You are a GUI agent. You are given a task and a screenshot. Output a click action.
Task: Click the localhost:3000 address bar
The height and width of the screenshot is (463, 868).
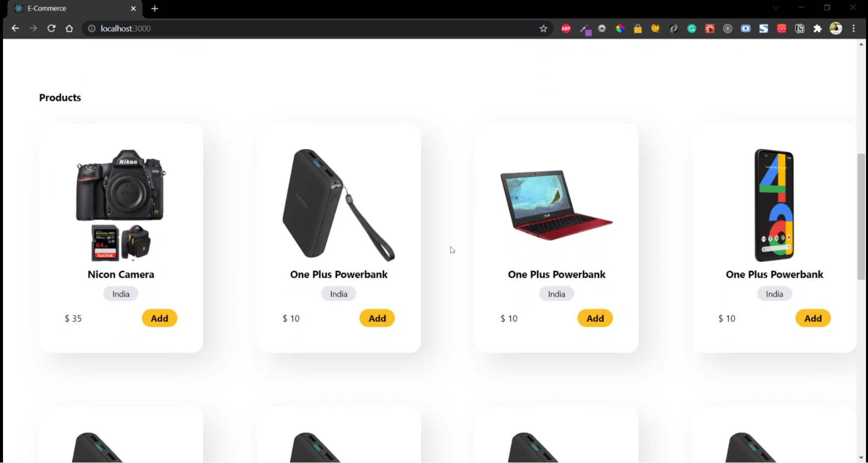pos(311,29)
